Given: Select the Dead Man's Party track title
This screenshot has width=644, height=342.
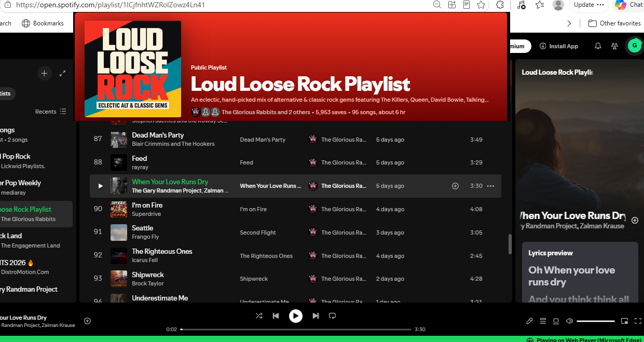Looking at the screenshot, I should coord(158,135).
